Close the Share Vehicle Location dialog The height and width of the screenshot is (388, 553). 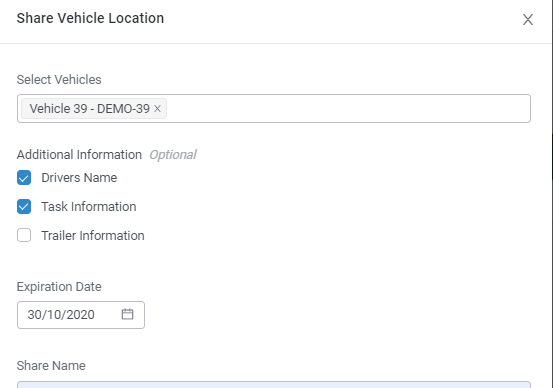click(528, 19)
